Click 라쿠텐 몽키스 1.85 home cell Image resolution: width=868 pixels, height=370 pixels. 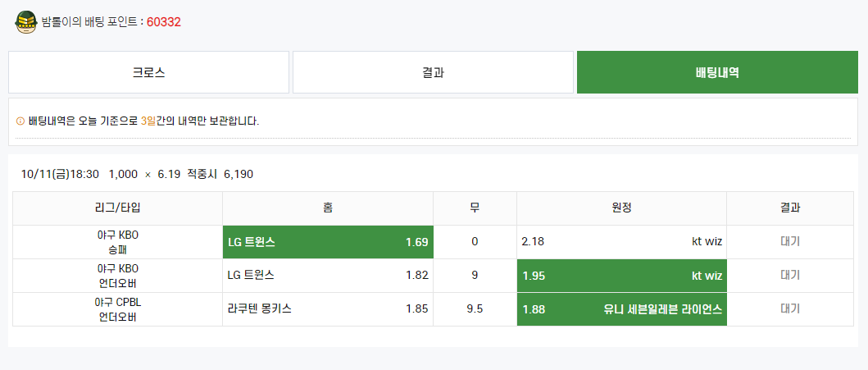329,309
